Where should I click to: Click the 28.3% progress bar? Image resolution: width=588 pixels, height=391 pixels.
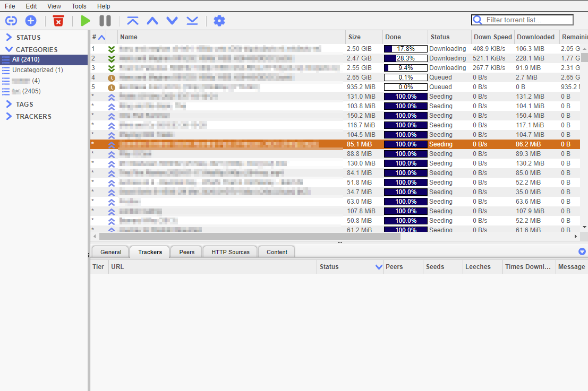click(x=406, y=58)
